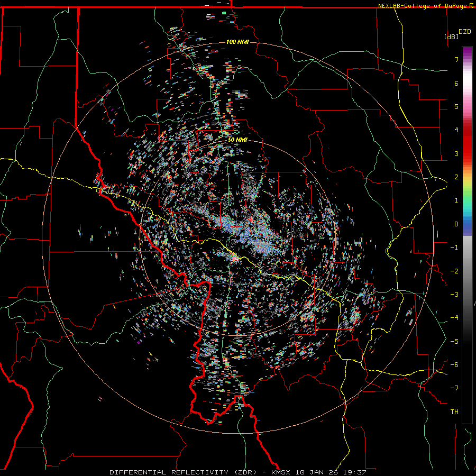Click the 0 value on the scale

point(456,224)
